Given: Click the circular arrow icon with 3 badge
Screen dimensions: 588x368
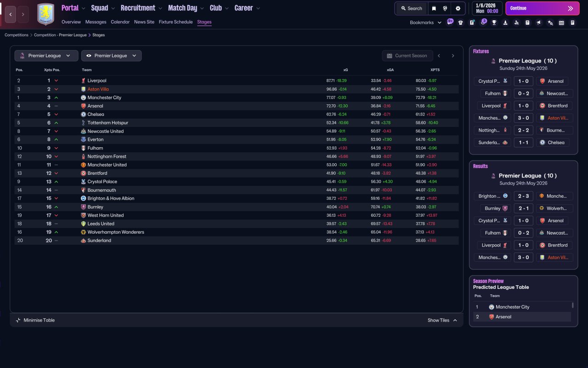Looking at the screenshot, I should [x=482, y=22].
